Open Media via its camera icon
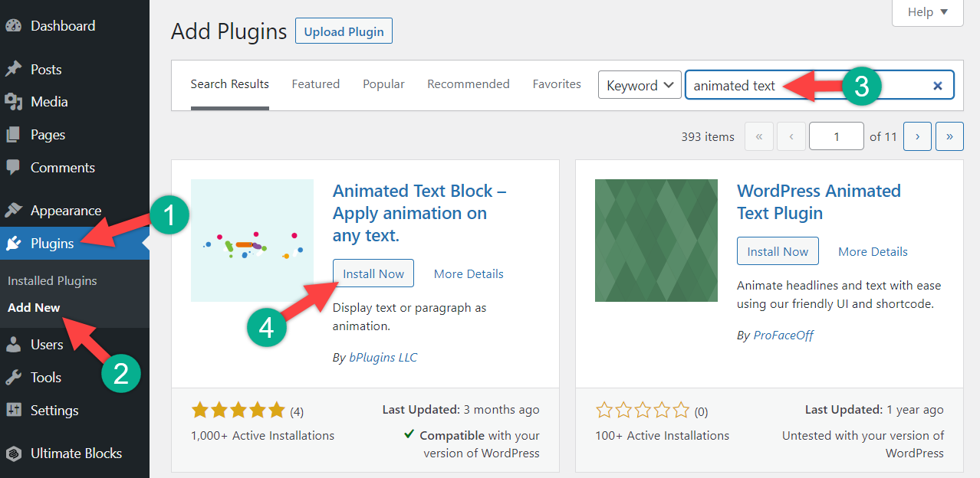Image resolution: width=980 pixels, height=478 pixels. click(13, 102)
